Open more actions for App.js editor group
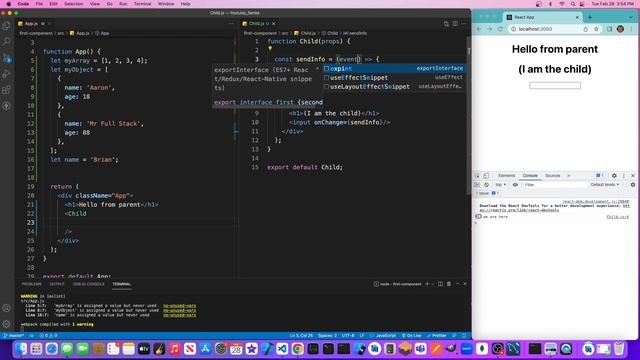The image size is (640, 360). (x=231, y=24)
